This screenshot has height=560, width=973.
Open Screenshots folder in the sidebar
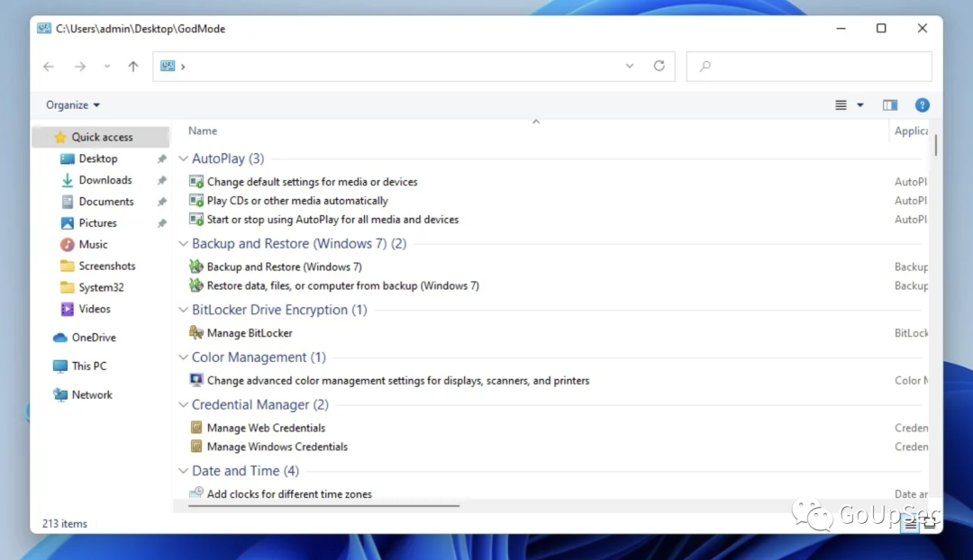point(106,266)
